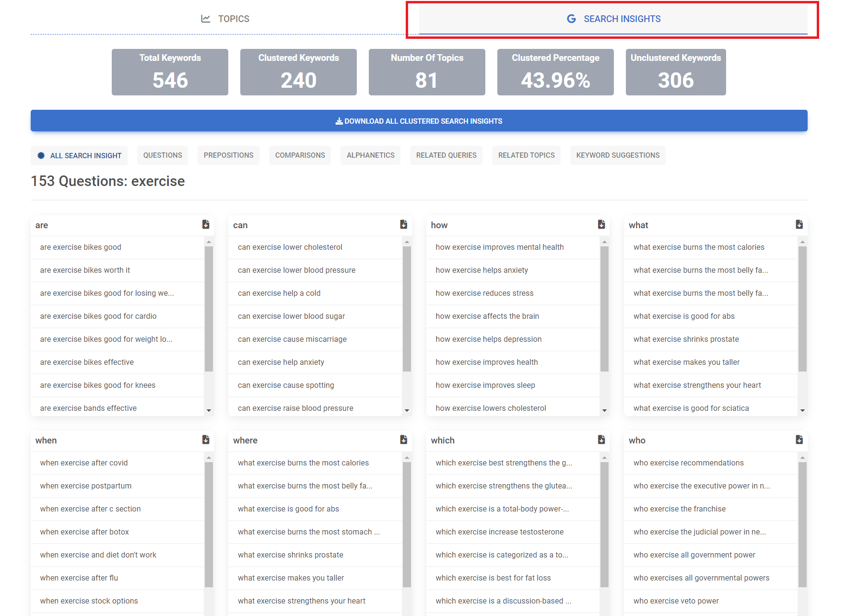Image resolution: width=846 pixels, height=616 pixels.
Task: Select 'are exercise bikes good for cardio'
Action: (x=117, y=316)
